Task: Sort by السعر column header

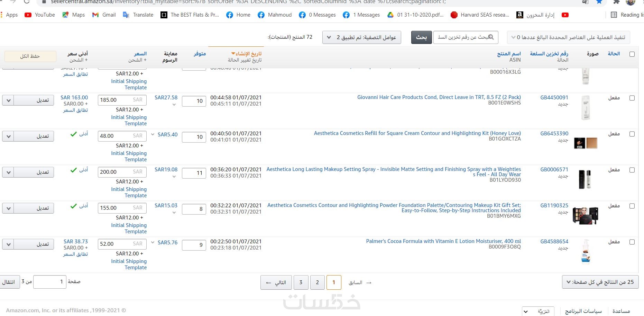Action: tap(140, 54)
